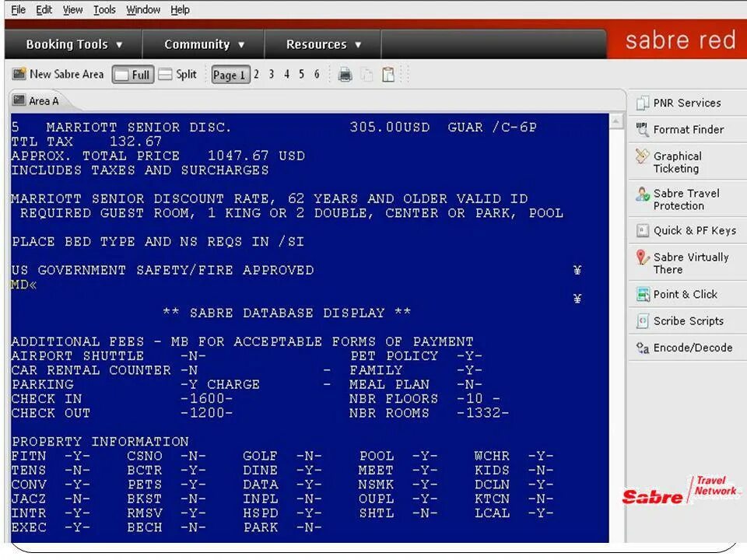
Task: Click 'TTL TAX' line
Action: pyautogui.click(x=86, y=142)
